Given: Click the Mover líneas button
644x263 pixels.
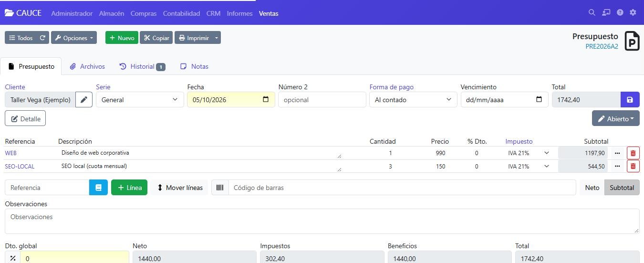Looking at the screenshot, I should click(x=180, y=188).
